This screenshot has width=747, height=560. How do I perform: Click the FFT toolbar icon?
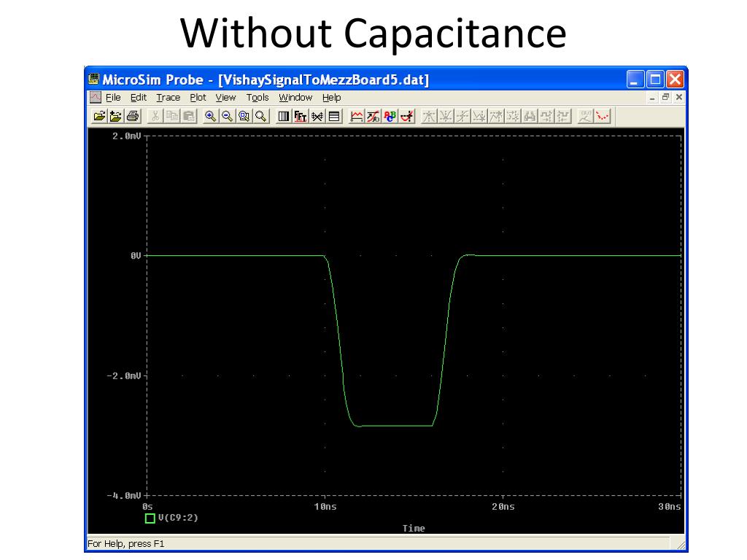tap(300, 116)
